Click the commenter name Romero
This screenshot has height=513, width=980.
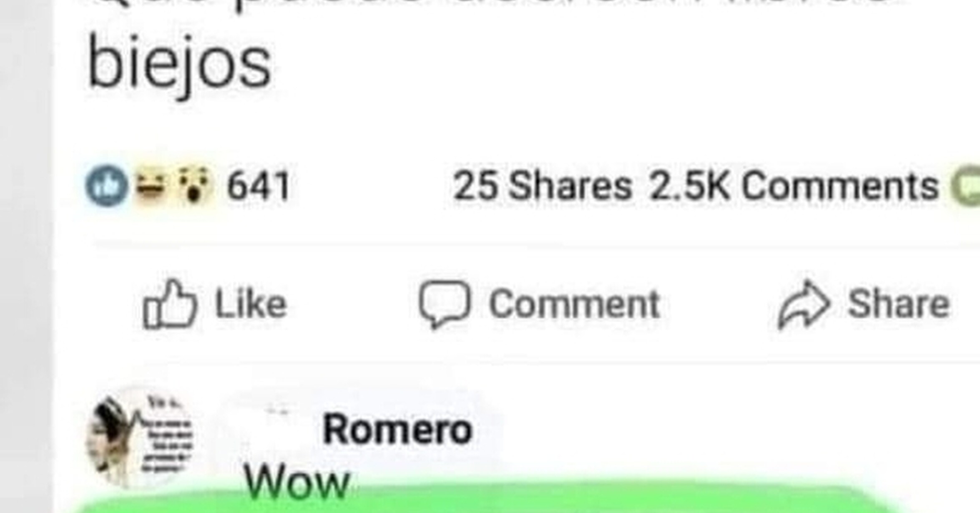tap(397, 429)
